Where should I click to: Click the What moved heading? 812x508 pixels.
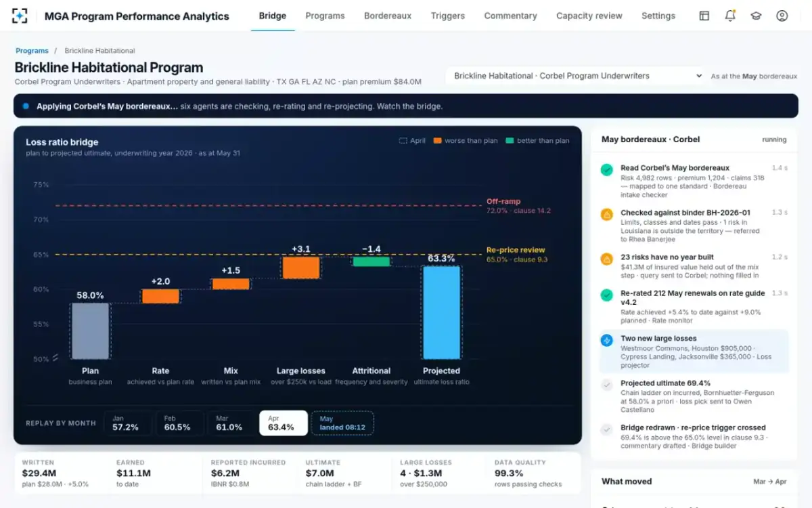pyautogui.click(x=627, y=482)
